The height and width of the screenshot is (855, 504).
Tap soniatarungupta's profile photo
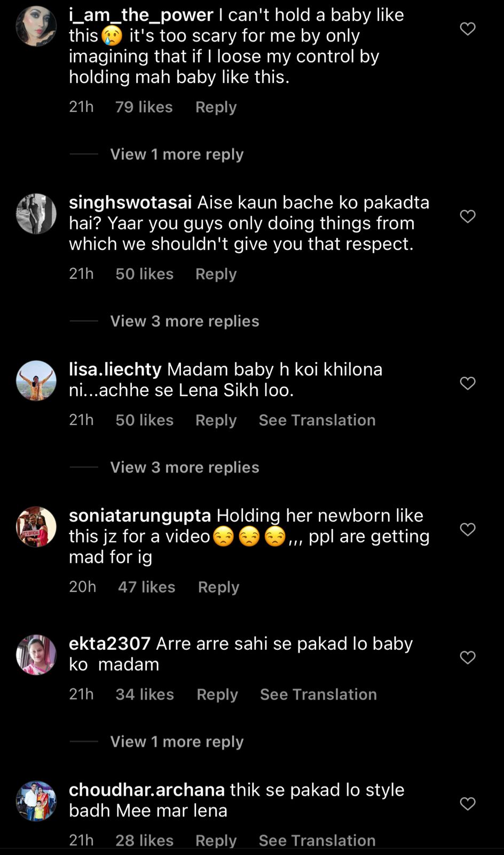(36, 527)
